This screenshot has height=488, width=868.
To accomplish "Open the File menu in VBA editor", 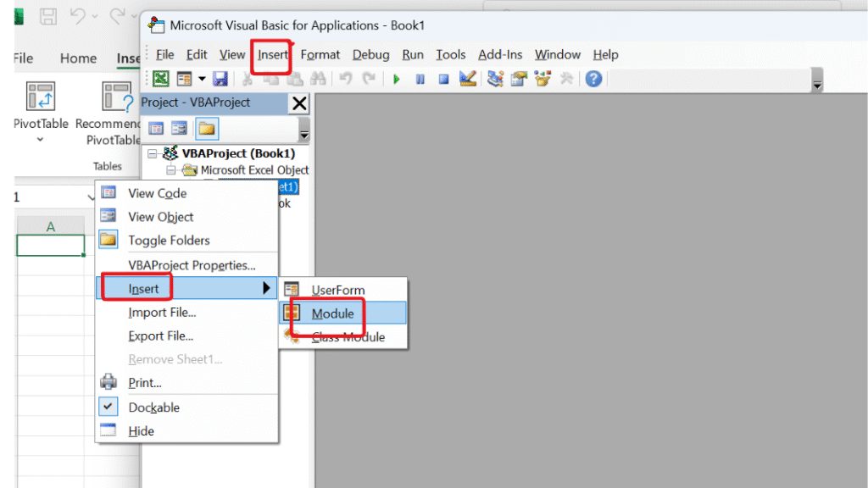I will click(165, 55).
